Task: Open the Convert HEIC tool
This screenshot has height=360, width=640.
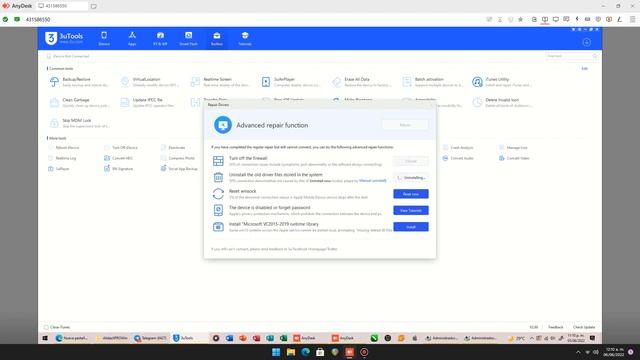Action: (119, 158)
